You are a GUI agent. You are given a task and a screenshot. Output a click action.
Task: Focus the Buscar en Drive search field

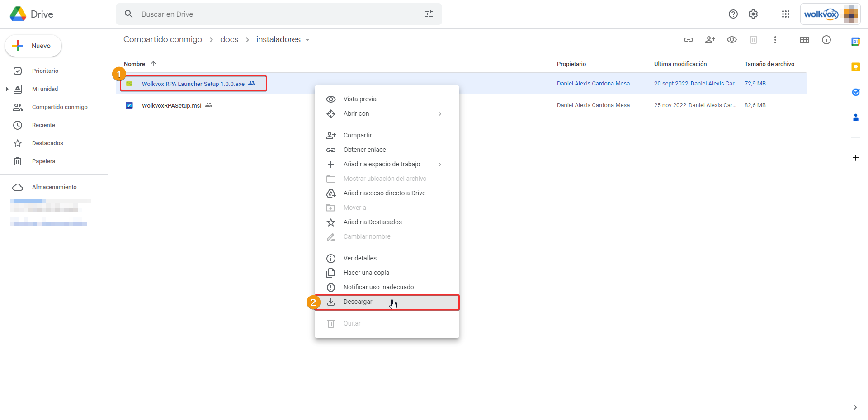click(278, 14)
